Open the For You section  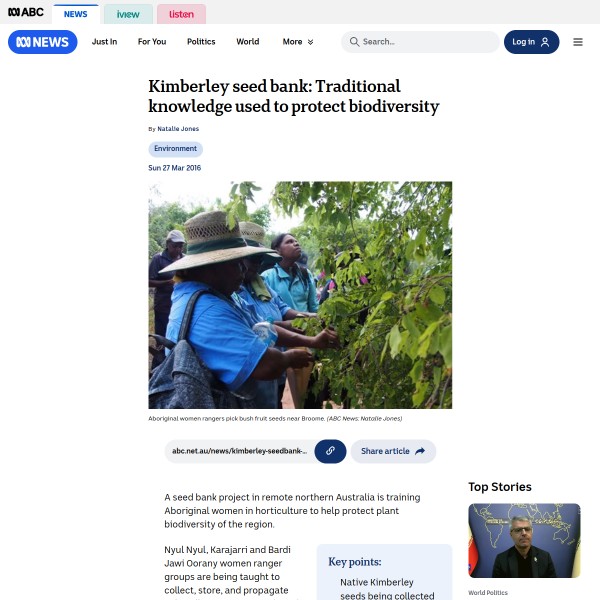152,42
